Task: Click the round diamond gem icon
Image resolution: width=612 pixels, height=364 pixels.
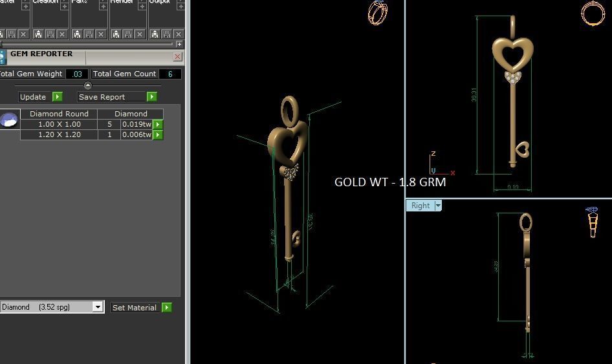Action: (9, 120)
